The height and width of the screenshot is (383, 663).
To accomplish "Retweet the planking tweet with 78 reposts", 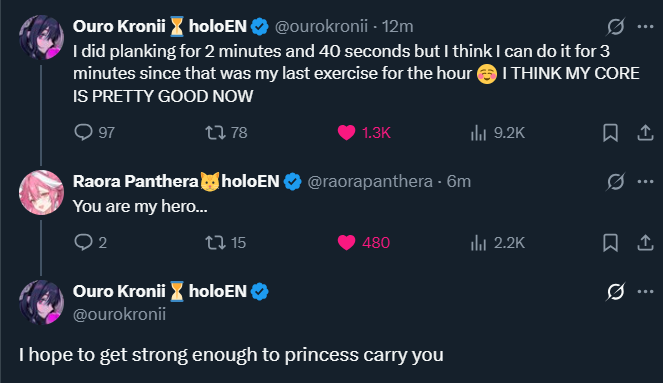I will (x=215, y=133).
